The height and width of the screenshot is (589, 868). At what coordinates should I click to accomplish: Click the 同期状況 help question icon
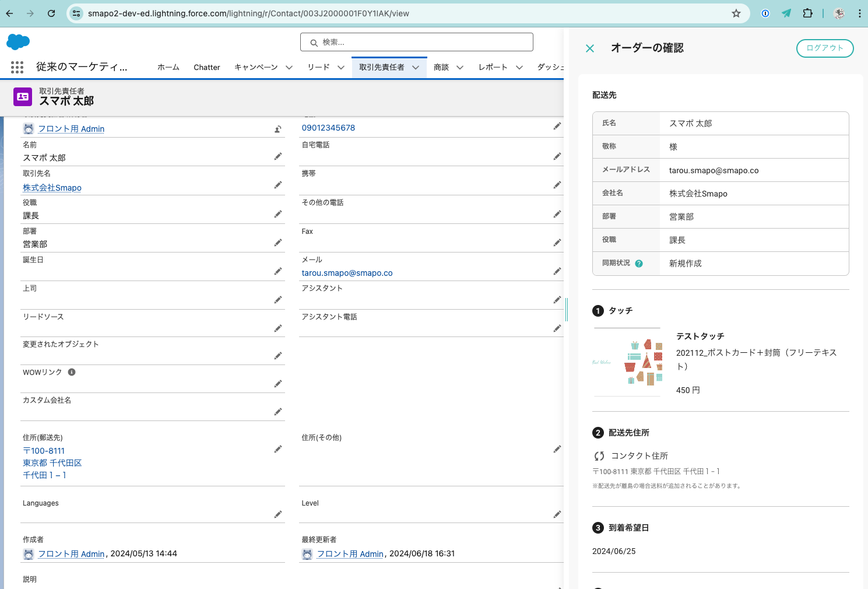tap(639, 264)
